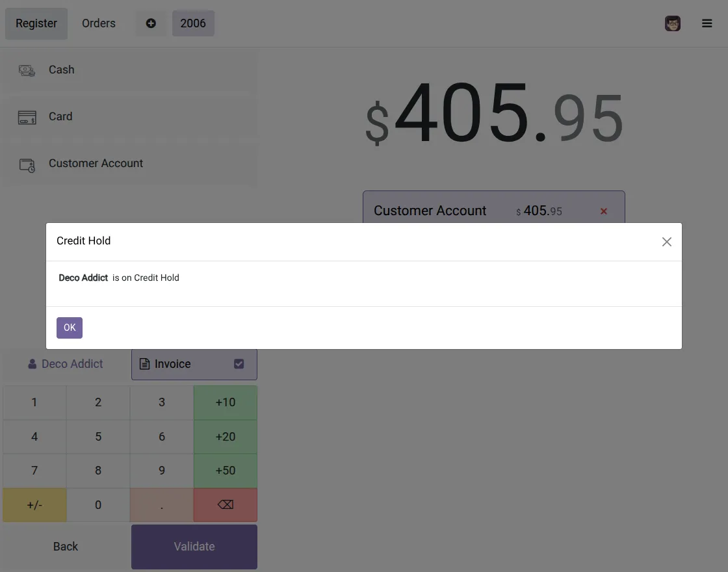Tap the decimal point key
This screenshot has height=572, width=728.
162,505
